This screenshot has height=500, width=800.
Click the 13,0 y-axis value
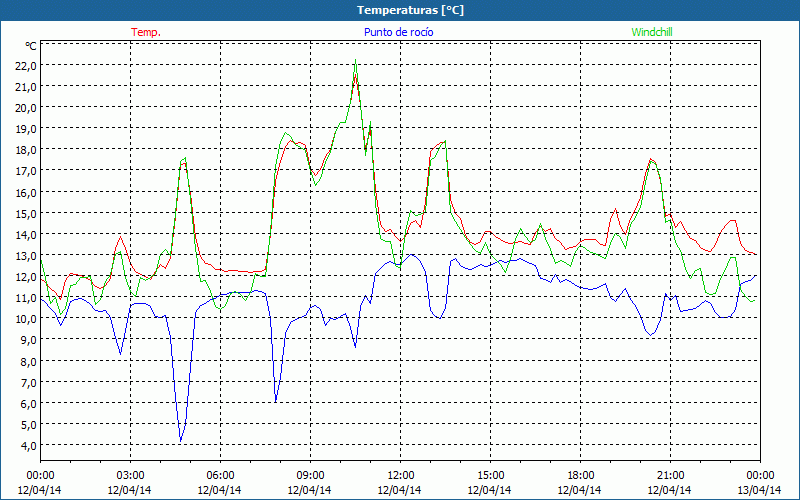pyautogui.click(x=26, y=256)
